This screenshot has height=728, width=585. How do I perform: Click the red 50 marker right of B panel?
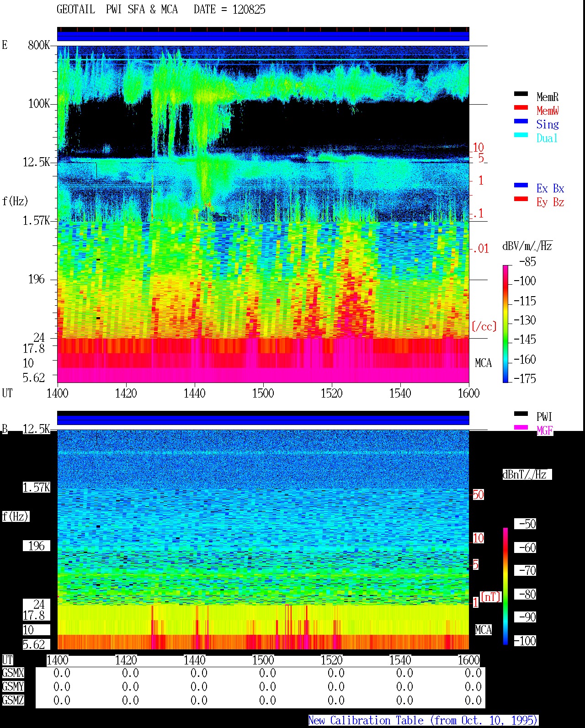(x=478, y=495)
